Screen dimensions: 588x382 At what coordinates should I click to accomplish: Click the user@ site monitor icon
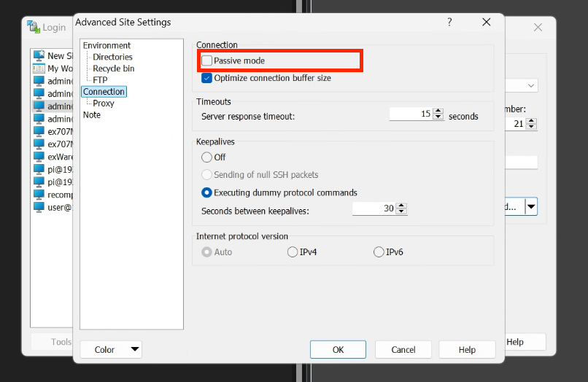(39, 207)
